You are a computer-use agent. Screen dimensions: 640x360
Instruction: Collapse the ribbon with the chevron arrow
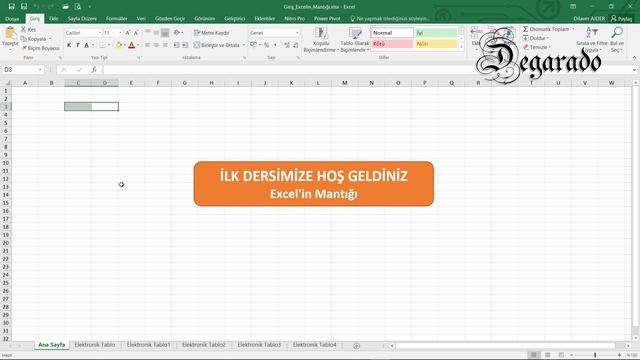634,58
